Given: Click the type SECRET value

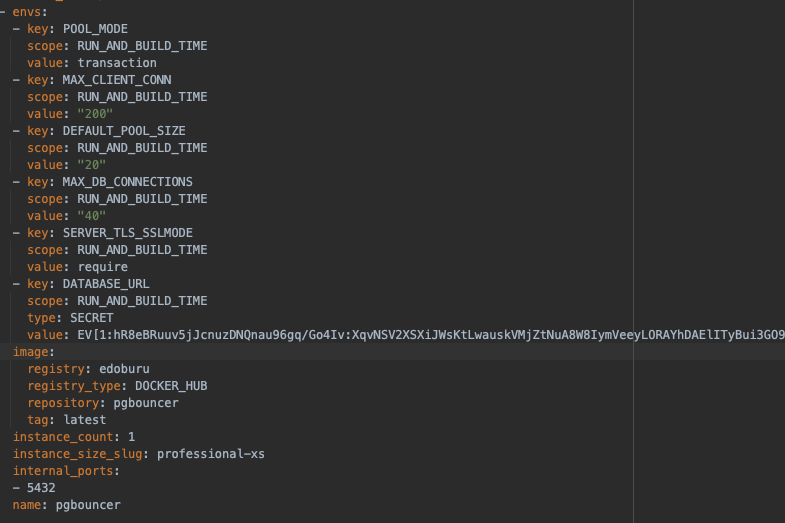Looking at the screenshot, I should [92, 318].
